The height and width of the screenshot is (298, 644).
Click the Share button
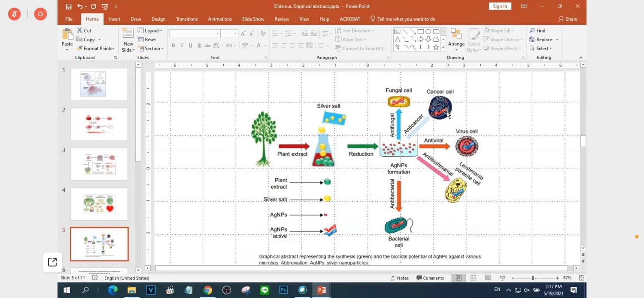coord(568,19)
